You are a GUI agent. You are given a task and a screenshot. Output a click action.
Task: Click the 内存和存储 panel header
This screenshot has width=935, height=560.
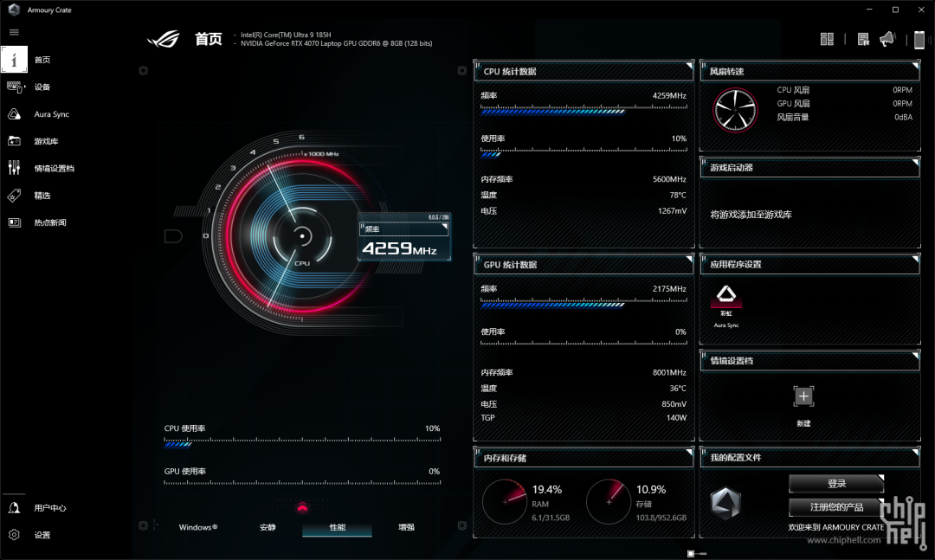point(584,457)
